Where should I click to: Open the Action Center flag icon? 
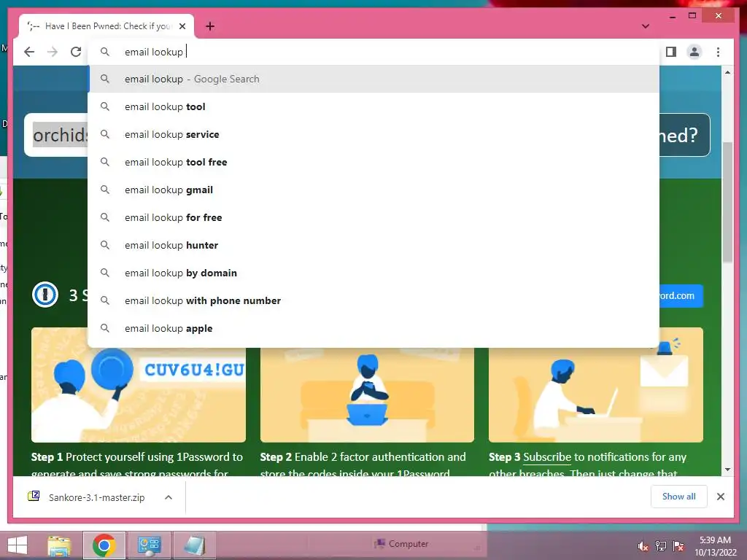pyautogui.click(x=678, y=546)
